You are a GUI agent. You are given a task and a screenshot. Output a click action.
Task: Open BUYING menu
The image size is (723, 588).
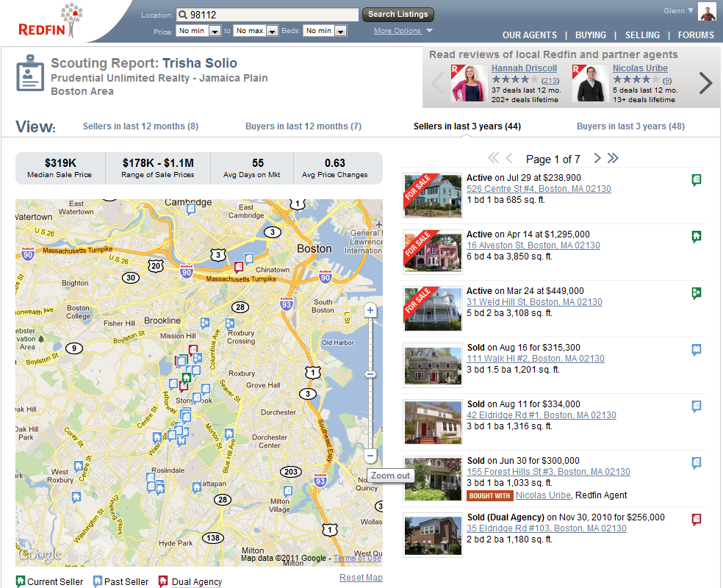click(591, 35)
